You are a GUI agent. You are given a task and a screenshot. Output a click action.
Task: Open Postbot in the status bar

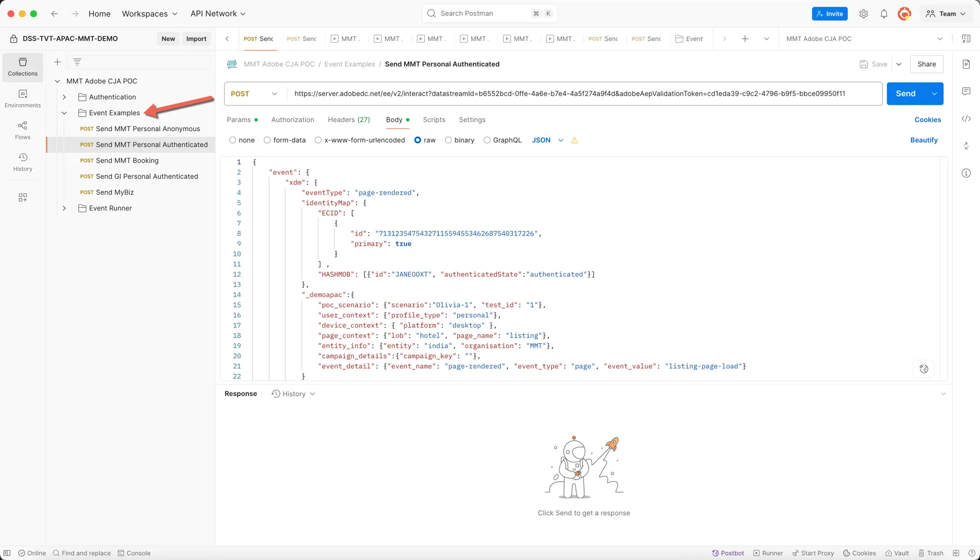(728, 553)
